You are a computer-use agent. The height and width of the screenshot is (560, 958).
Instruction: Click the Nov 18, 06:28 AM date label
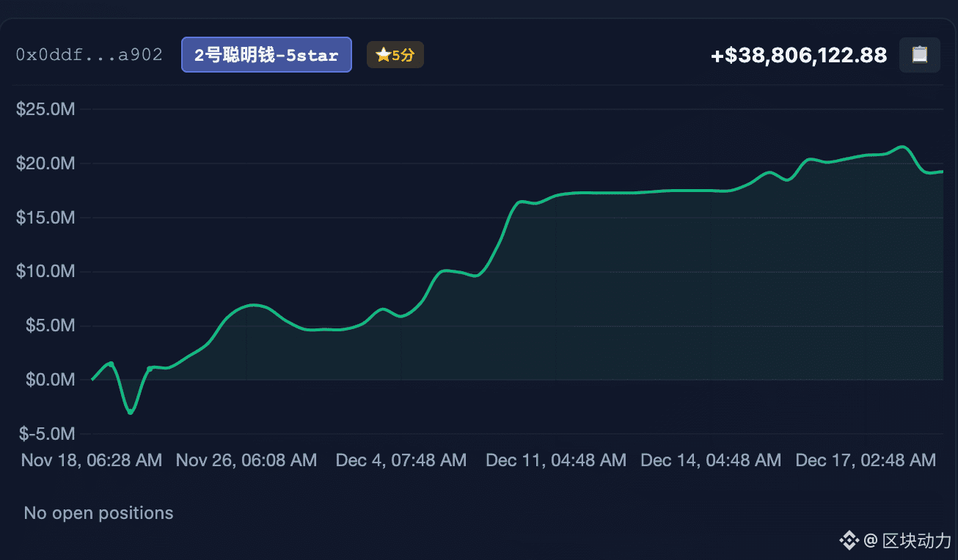coord(92,460)
